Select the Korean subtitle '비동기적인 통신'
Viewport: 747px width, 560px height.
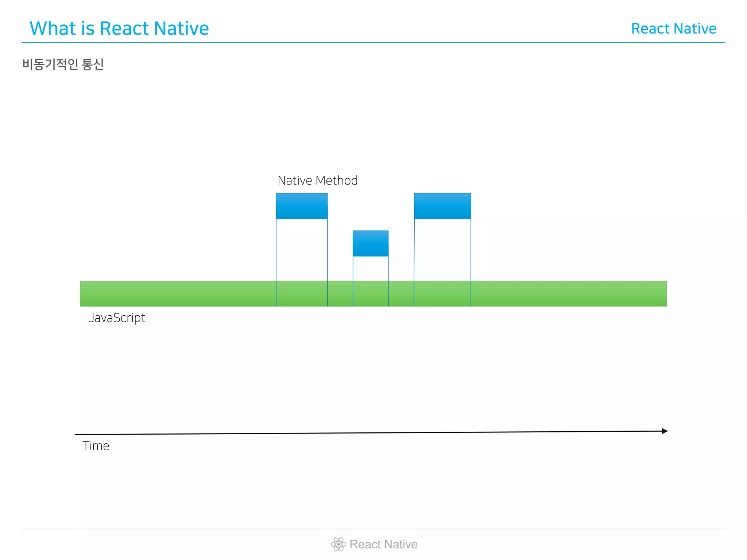tap(63, 64)
